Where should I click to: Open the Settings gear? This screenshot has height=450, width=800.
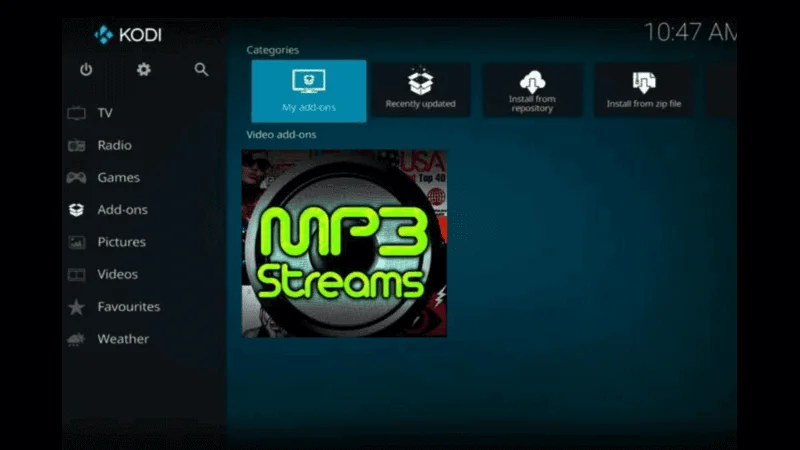[x=144, y=69]
